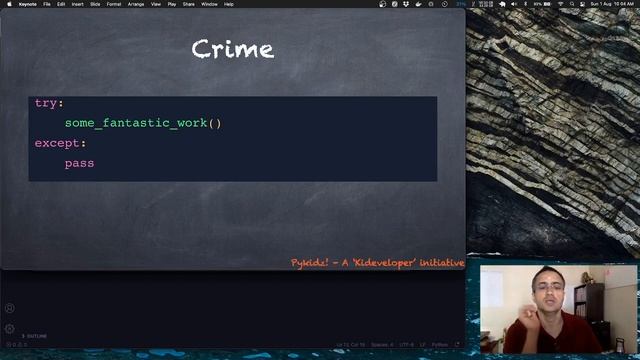Click the slide title "Crime"
The image size is (640, 360).
tap(233, 49)
